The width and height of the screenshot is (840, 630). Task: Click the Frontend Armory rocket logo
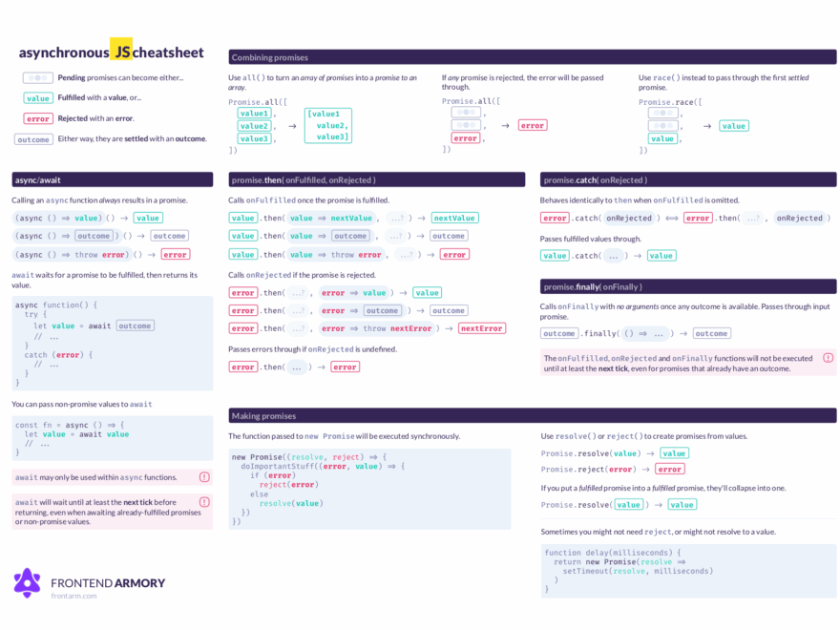click(x=26, y=582)
